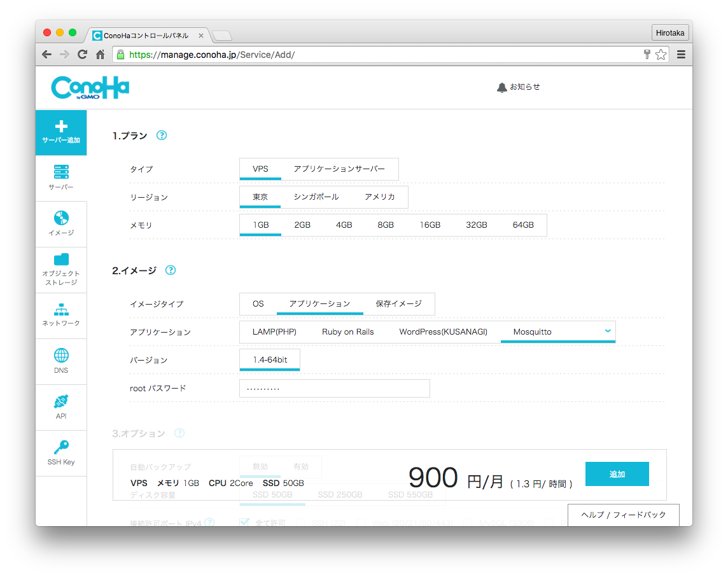This screenshot has width=728, height=577.
Task: Select 64GB memory
Action: click(523, 225)
